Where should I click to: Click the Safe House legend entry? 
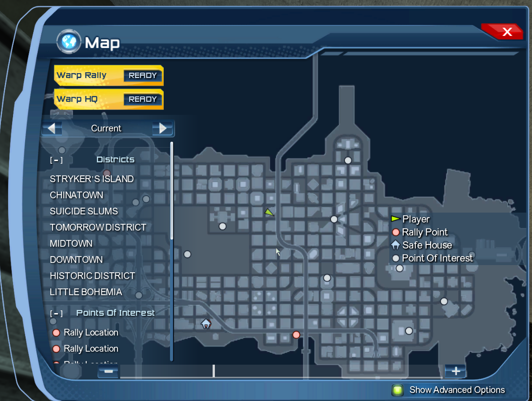[422, 245]
